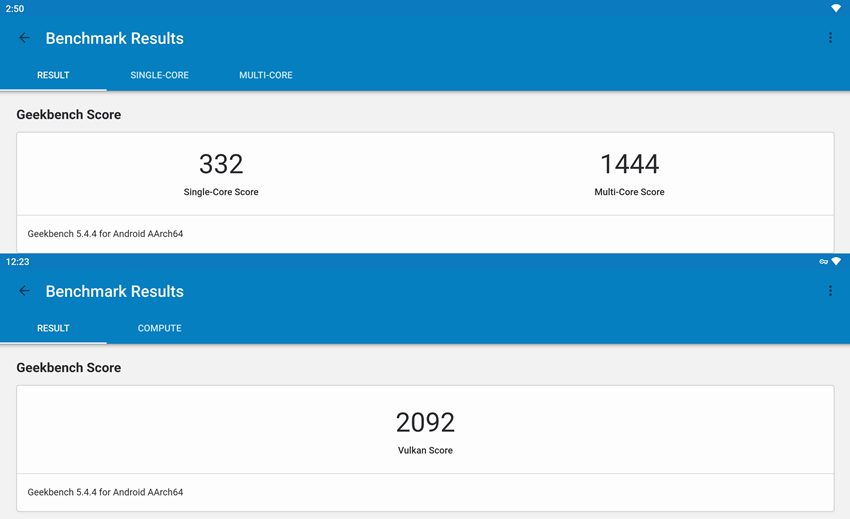Tap bottom Benchmark Results title
Screen dimensions: 850x519
pos(114,292)
